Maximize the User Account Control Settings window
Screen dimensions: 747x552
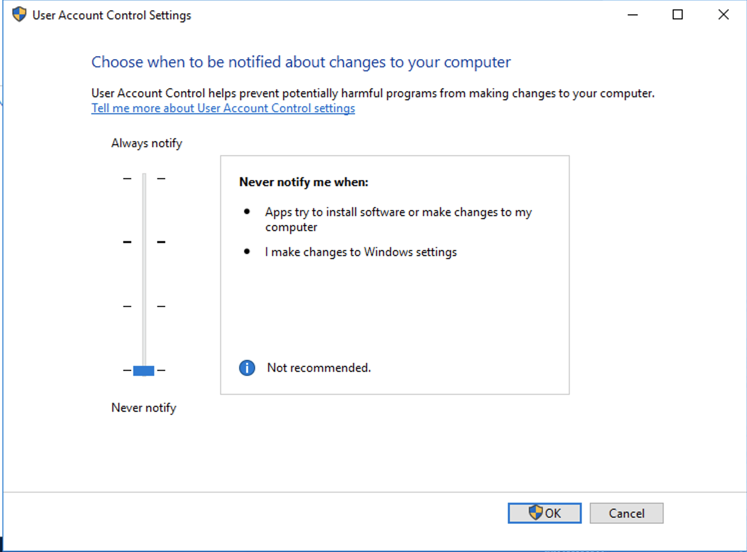pos(678,15)
